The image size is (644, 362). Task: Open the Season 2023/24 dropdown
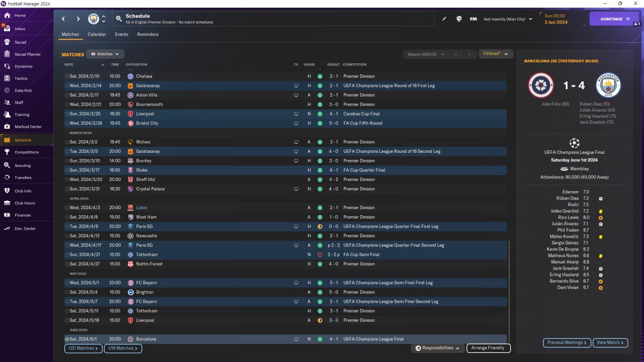(425, 54)
